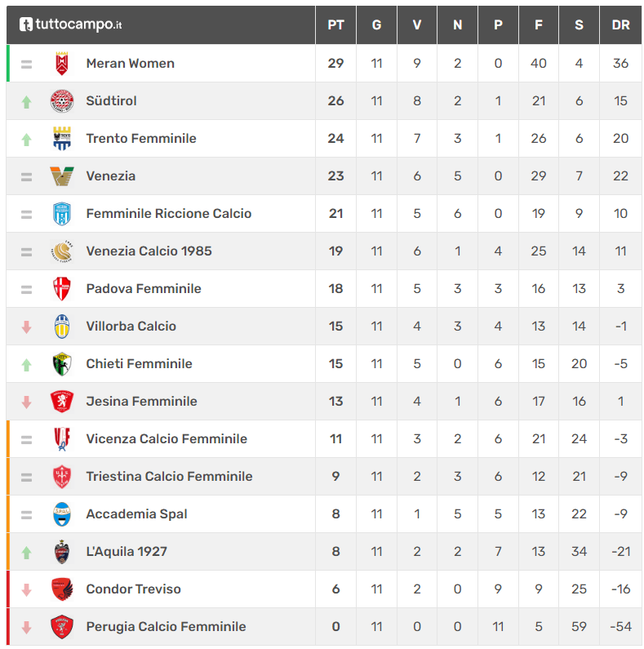This screenshot has height=649, width=644.
Task: Click the DR column header
Action: 620,25
